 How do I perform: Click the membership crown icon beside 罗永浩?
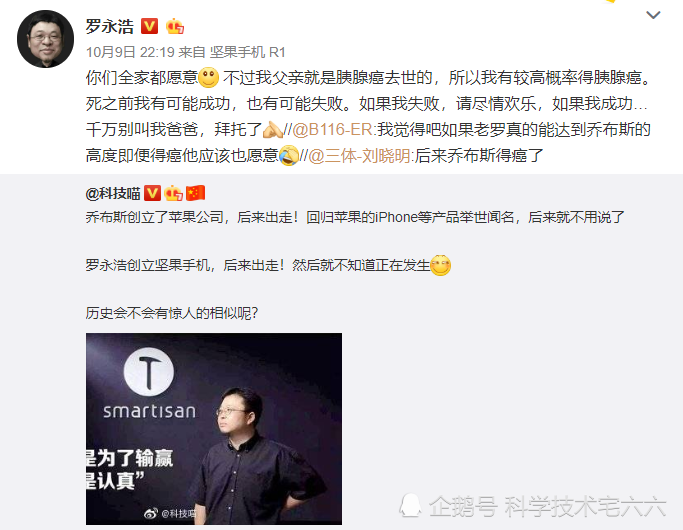pos(175,27)
